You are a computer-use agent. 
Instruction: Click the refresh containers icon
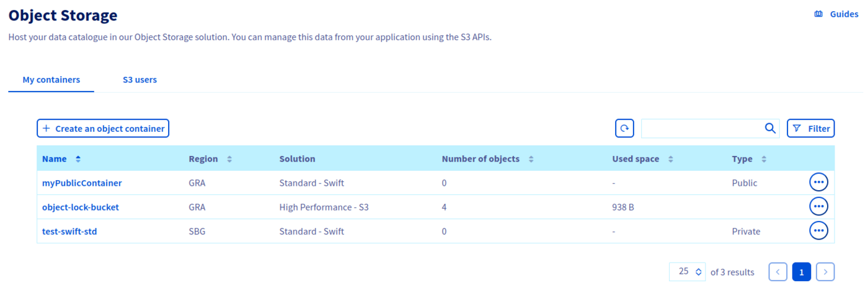pyautogui.click(x=624, y=128)
